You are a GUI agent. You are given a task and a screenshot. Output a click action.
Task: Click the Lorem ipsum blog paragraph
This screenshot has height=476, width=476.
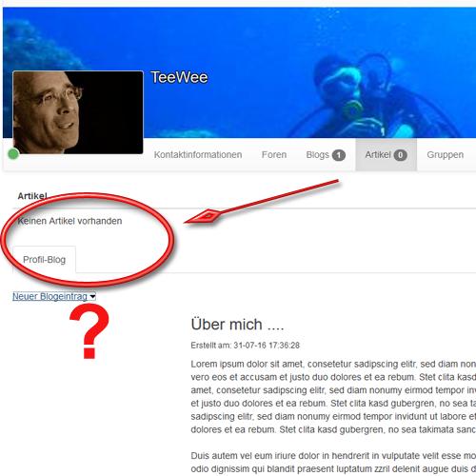tap(333, 397)
